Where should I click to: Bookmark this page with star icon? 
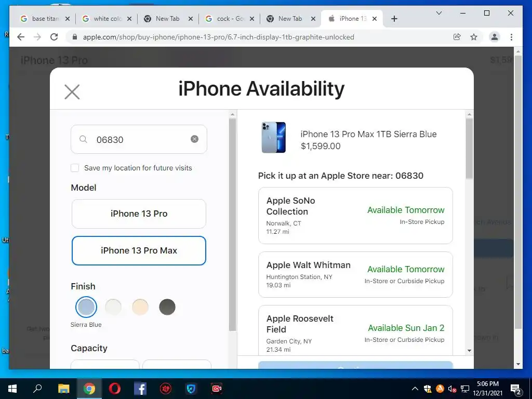click(x=474, y=37)
